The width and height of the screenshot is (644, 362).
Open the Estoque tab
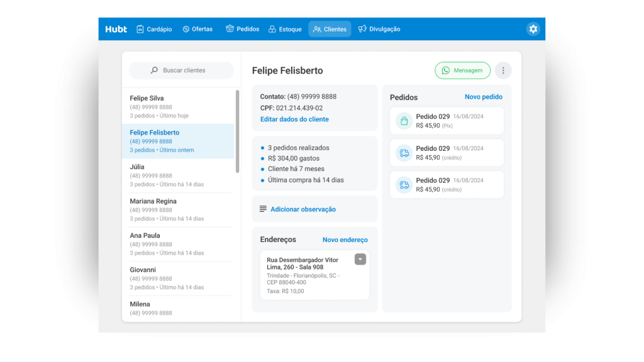tap(285, 29)
